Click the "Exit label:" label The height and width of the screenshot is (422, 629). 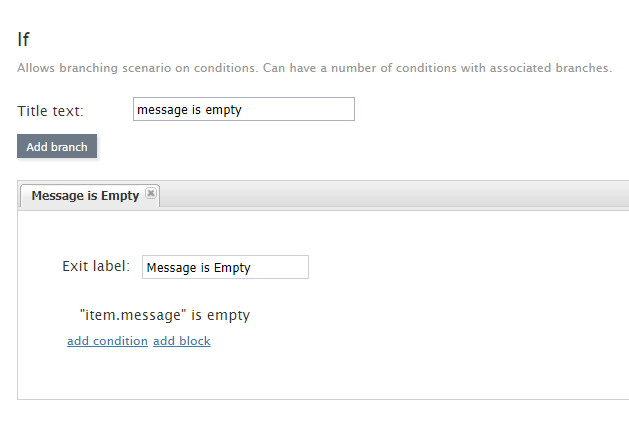click(x=96, y=266)
